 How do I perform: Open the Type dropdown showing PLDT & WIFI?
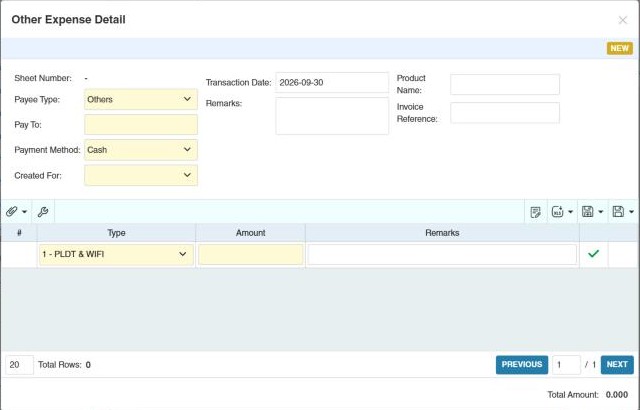tap(116, 254)
